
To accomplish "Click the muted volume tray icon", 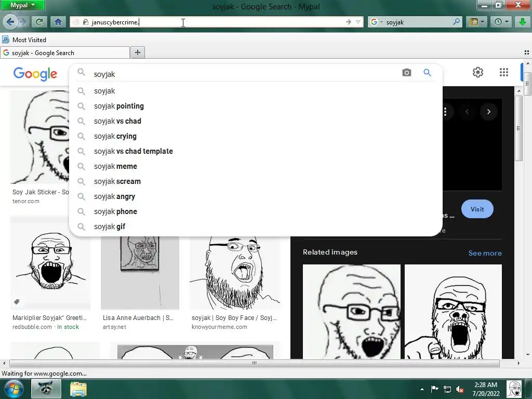I will click(x=460, y=390).
